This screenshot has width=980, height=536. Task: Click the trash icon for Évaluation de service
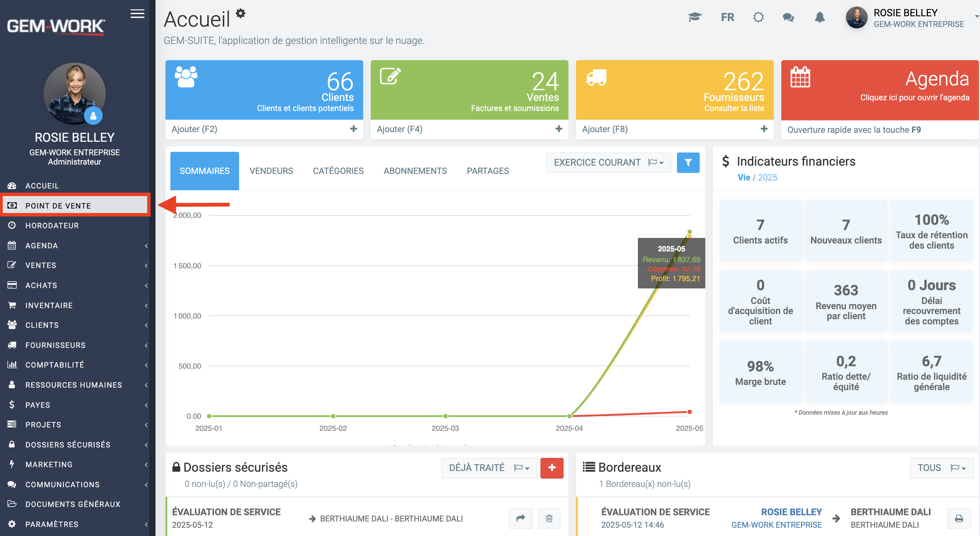549,518
